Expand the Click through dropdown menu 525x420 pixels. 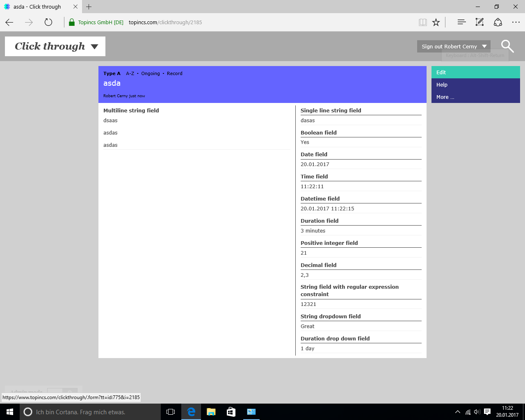coord(94,47)
